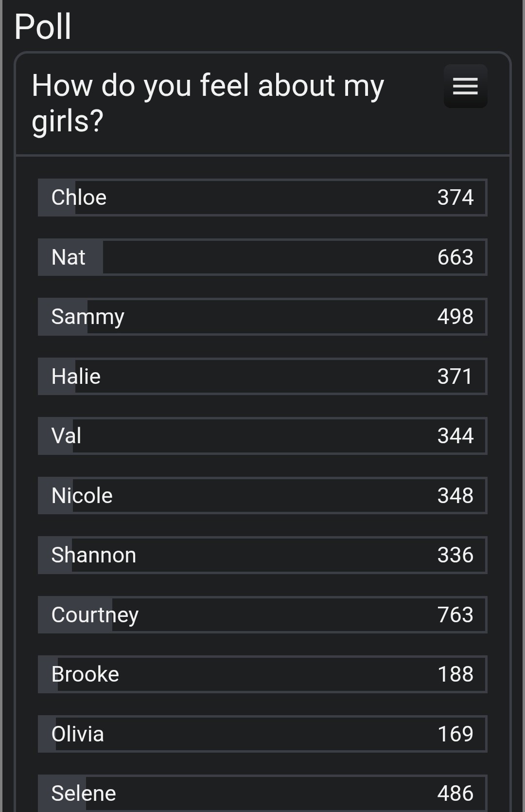The height and width of the screenshot is (812, 525).
Task: Select the Brooke option
Action: (x=262, y=674)
